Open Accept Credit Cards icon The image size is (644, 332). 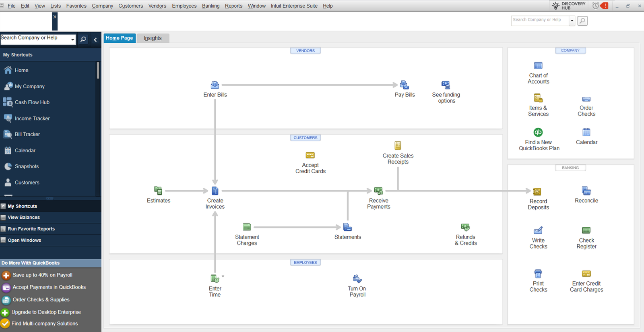click(x=310, y=156)
